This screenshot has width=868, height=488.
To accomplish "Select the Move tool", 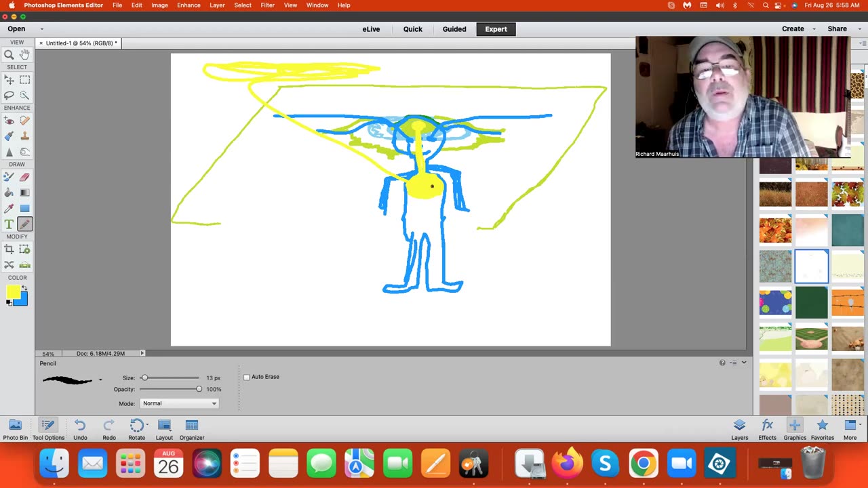I will click(x=9, y=80).
